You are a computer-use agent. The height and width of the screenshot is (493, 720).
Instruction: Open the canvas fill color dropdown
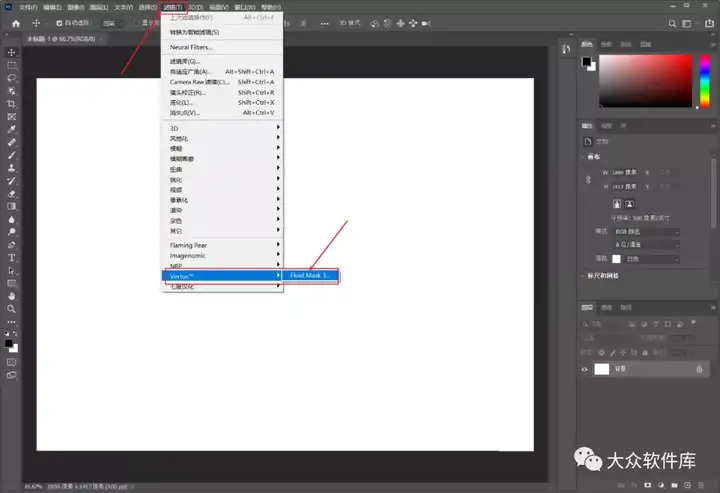(x=652, y=259)
